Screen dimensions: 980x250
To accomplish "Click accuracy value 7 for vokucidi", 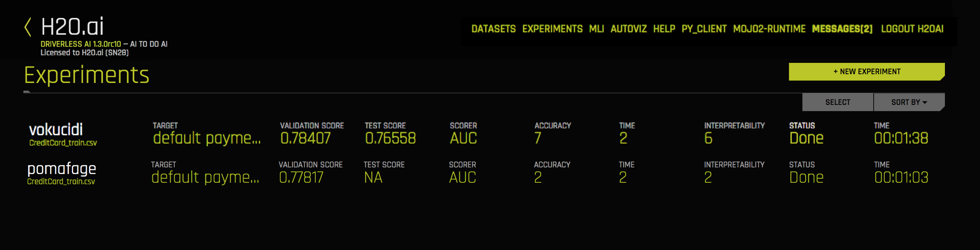I will [x=538, y=138].
